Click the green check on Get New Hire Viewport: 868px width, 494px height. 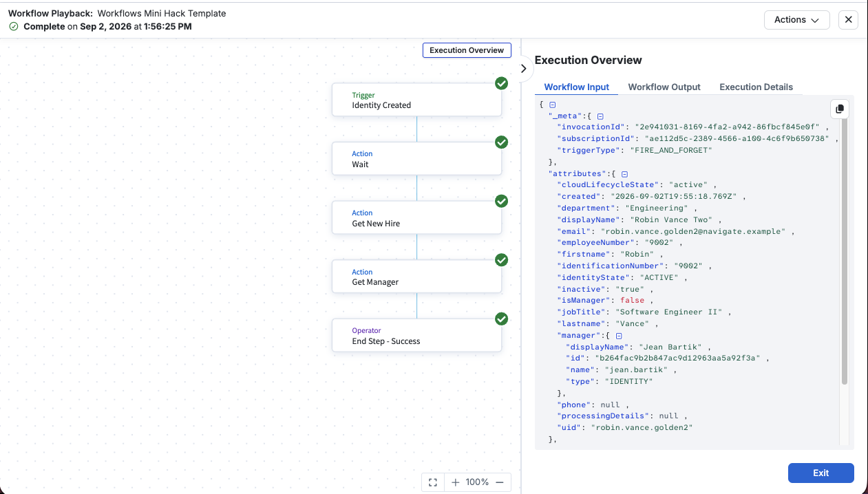502,201
